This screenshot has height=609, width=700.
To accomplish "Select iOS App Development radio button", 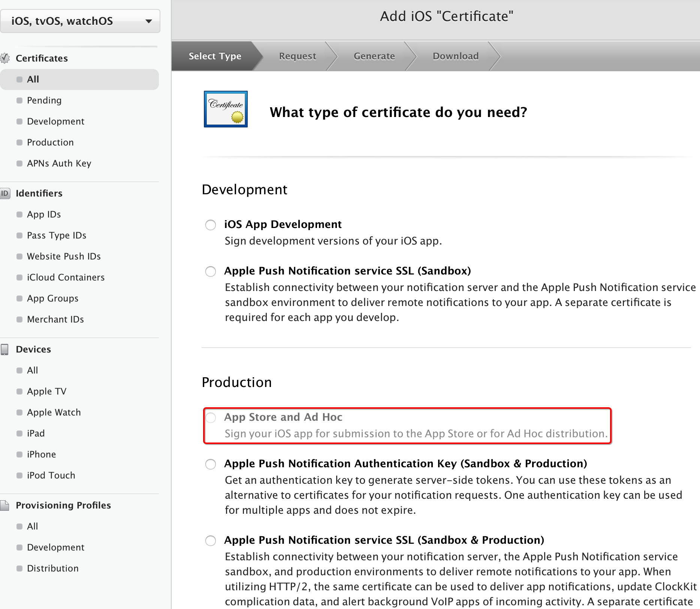I will [211, 225].
